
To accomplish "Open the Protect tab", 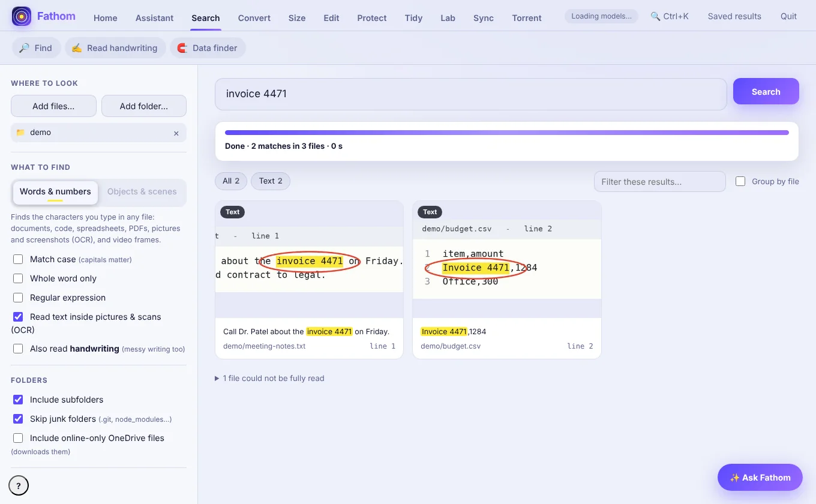I will click(x=372, y=18).
